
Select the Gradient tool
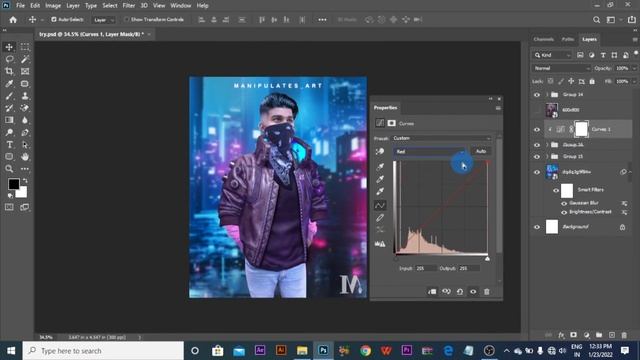pyautogui.click(x=9, y=120)
